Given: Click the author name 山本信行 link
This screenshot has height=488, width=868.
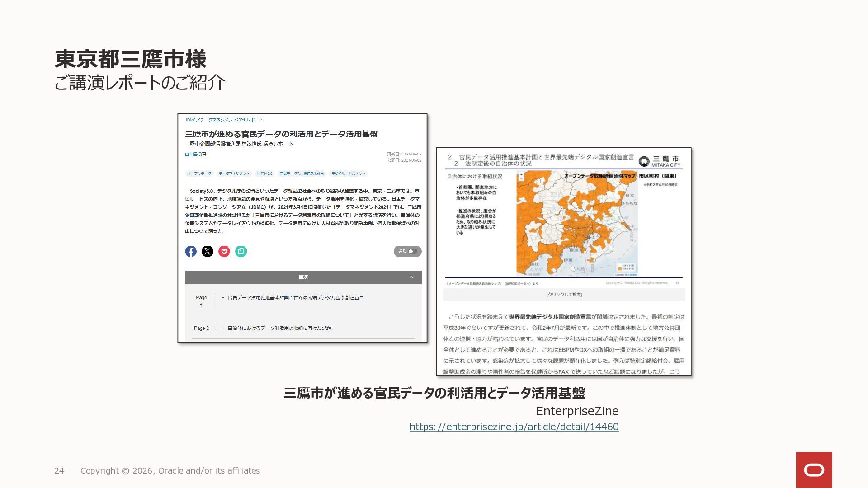Looking at the screenshot, I should [196, 154].
